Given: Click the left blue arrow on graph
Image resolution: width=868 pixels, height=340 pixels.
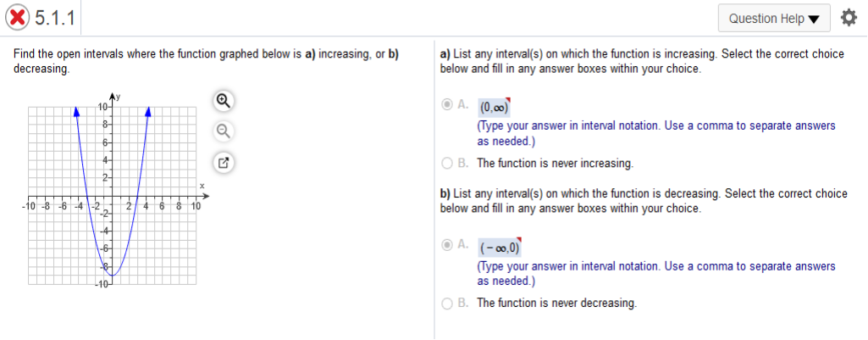Looking at the screenshot, I should (77, 111).
